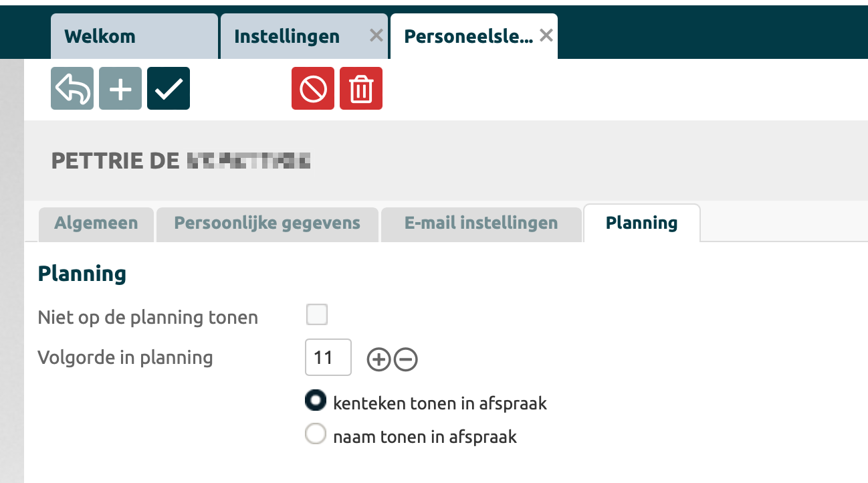This screenshot has height=483, width=868.
Task: Toggle 'Niet op de planning tonen' checkbox
Action: [x=317, y=314]
